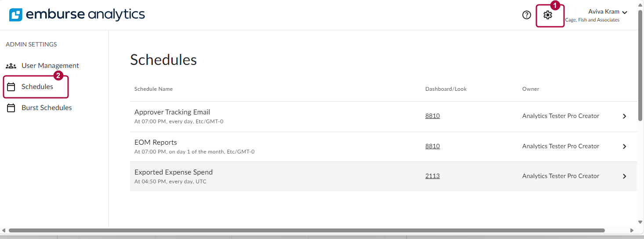Click the Owner column header

coord(530,89)
